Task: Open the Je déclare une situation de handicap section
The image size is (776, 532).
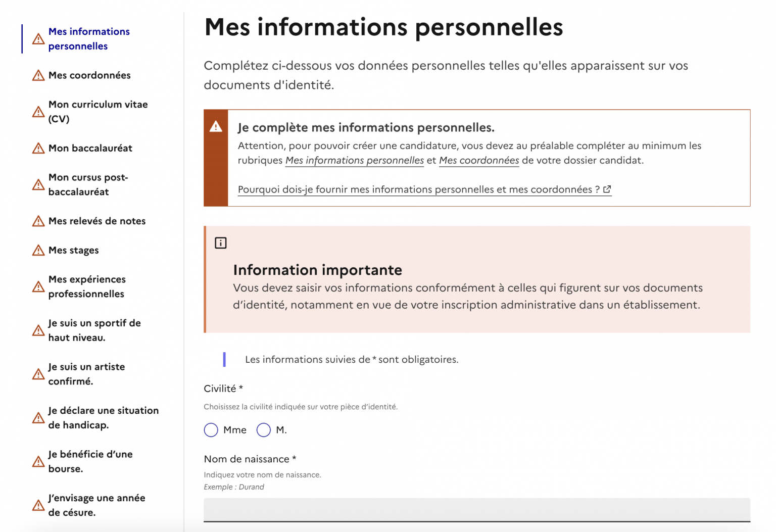Action: click(103, 418)
